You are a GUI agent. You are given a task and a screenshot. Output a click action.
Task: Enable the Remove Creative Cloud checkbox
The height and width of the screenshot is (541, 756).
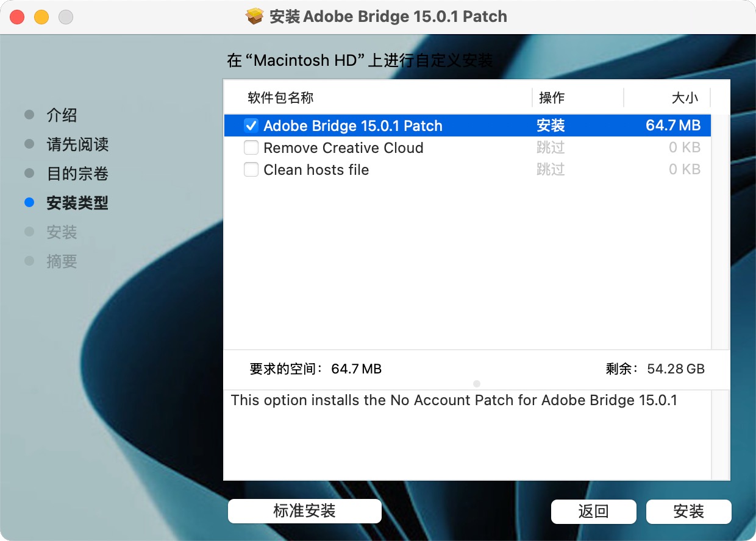(251, 147)
